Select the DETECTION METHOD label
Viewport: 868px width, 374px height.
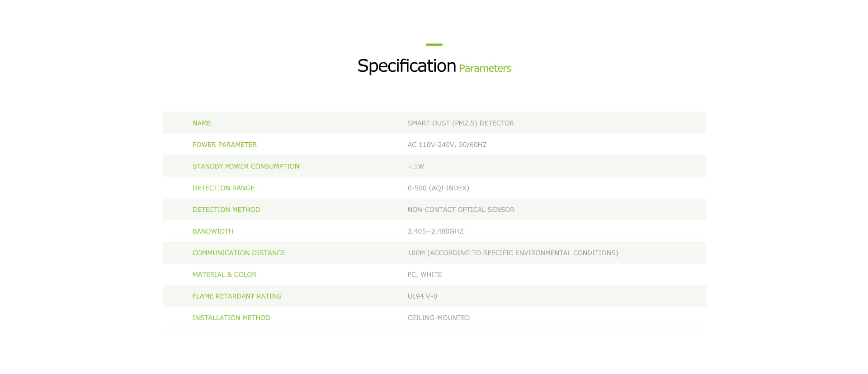[x=226, y=210]
